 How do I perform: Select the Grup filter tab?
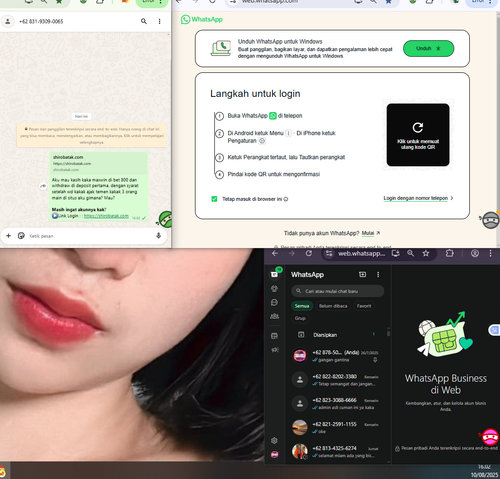(x=300, y=318)
